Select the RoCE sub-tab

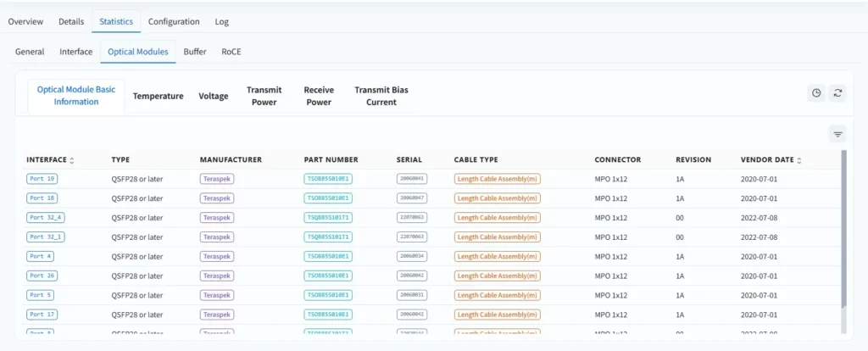pos(231,52)
